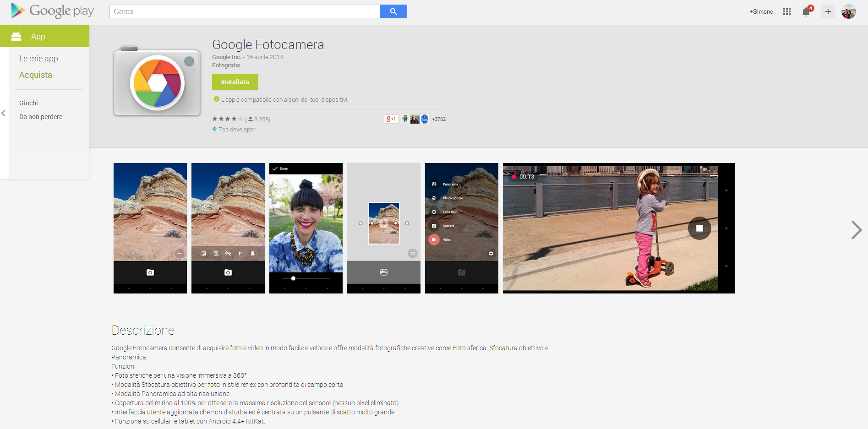Screen dimensions: 868x429
Task: Open Da non perdere category
Action: (x=41, y=117)
